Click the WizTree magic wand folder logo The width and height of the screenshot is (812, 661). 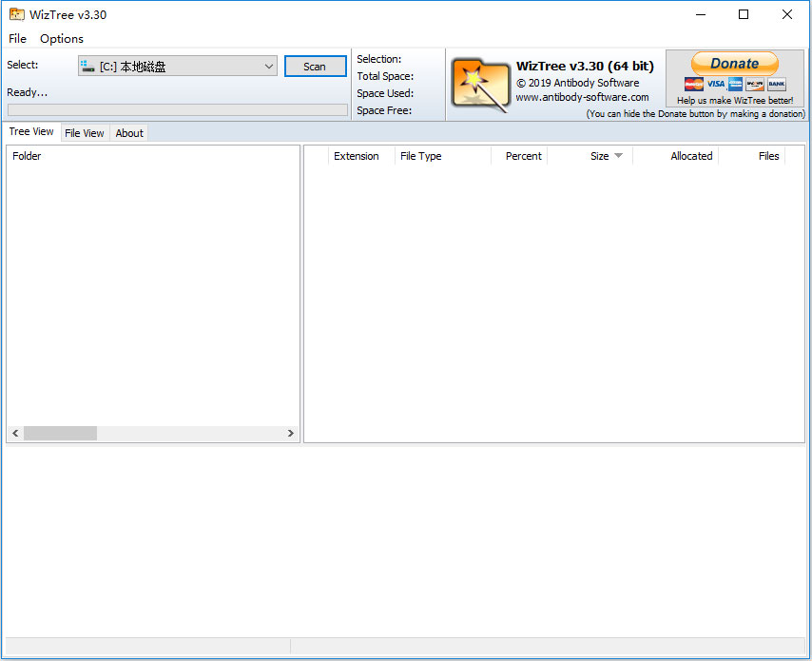[x=480, y=85]
